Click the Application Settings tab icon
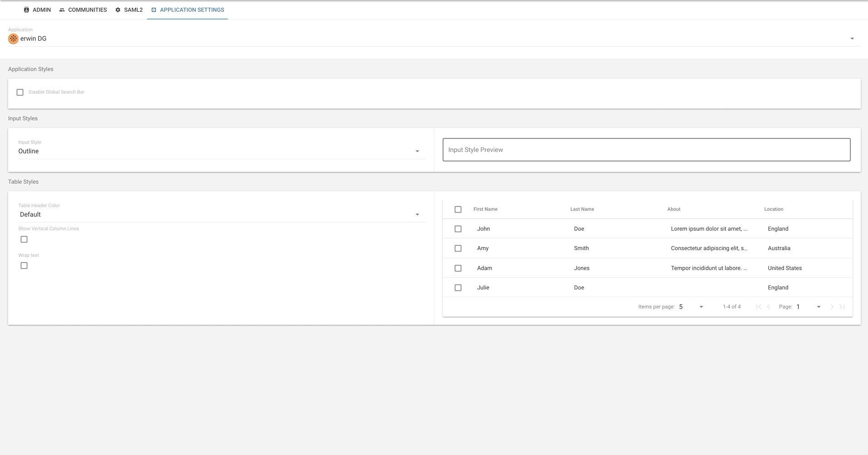Screen dimensions: 868x455 pyautogui.click(x=154, y=10)
